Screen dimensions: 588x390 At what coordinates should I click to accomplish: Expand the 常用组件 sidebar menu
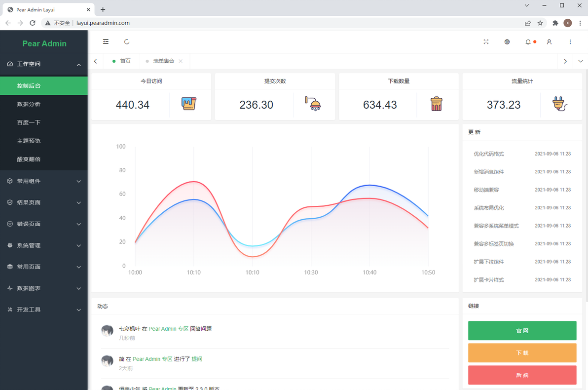tap(44, 181)
